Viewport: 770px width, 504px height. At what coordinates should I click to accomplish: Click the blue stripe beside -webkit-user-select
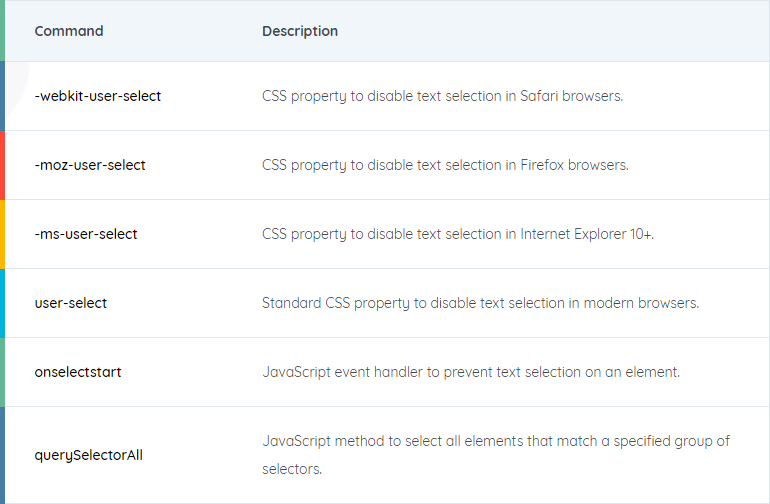tap(2, 96)
